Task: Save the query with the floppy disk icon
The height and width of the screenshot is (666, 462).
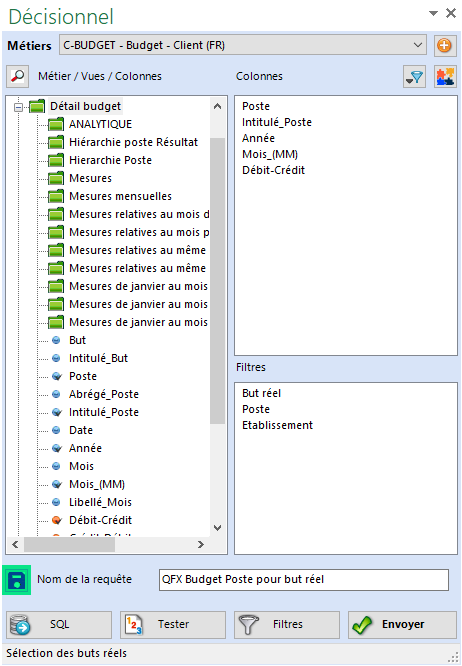Action: pyautogui.click(x=17, y=580)
